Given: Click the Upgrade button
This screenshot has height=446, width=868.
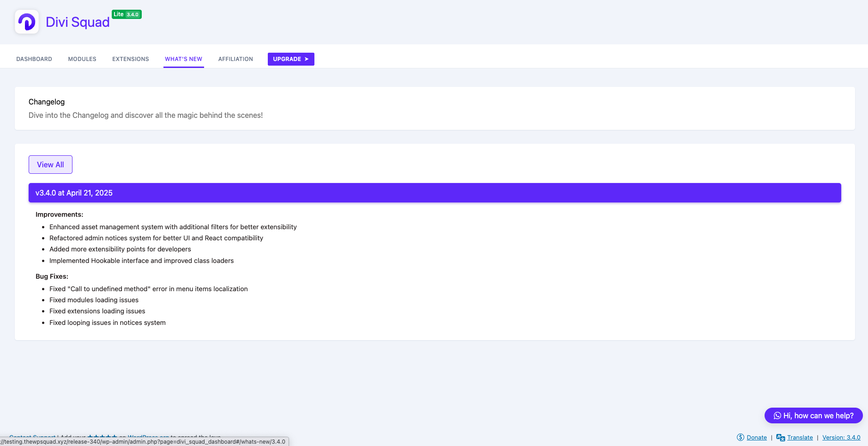Looking at the screenshot, I should point(291,59).
